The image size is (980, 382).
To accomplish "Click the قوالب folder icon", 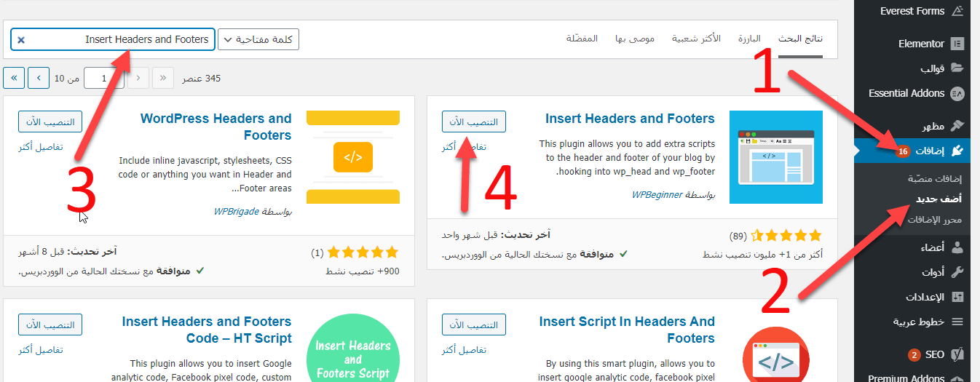I will click(x=957, y=68).
